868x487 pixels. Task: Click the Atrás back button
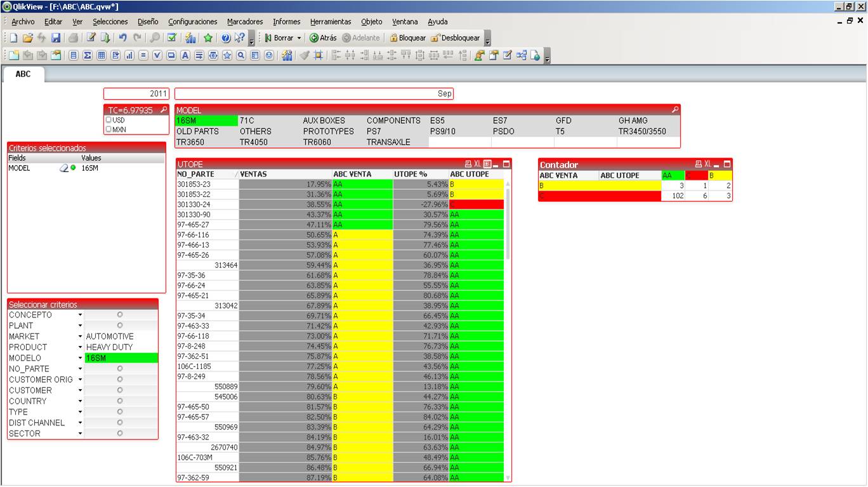pos(323,38)
